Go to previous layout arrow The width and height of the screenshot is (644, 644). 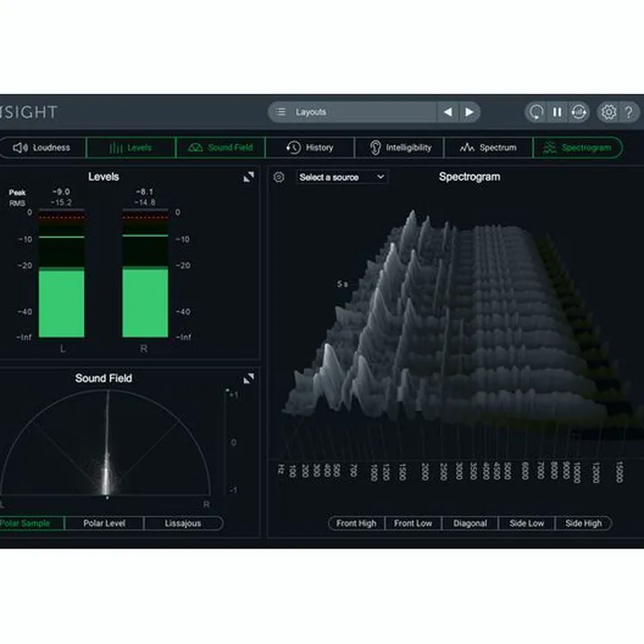448,112
